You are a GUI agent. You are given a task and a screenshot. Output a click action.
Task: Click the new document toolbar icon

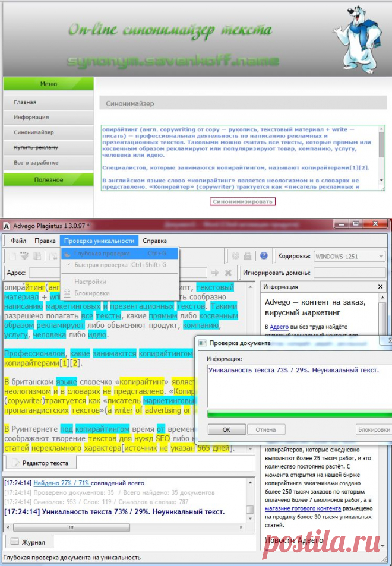click(x=12, y=256)
